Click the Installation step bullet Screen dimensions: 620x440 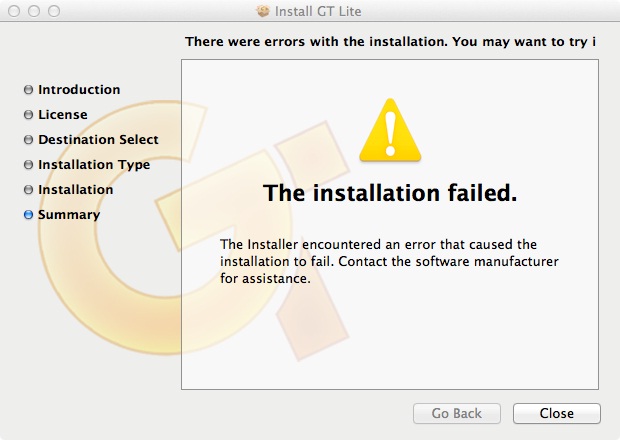[28, 190]
